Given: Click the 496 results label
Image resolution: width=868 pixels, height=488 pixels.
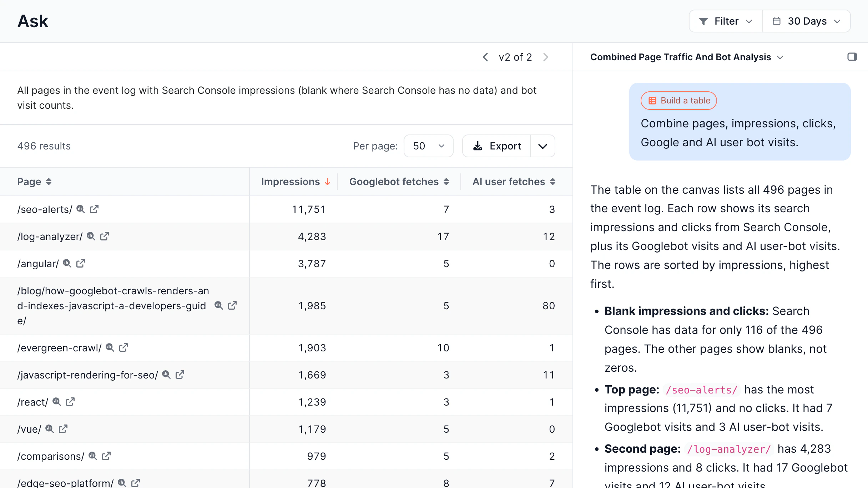Looking at the screenshot, I should (x=44, y=146).
